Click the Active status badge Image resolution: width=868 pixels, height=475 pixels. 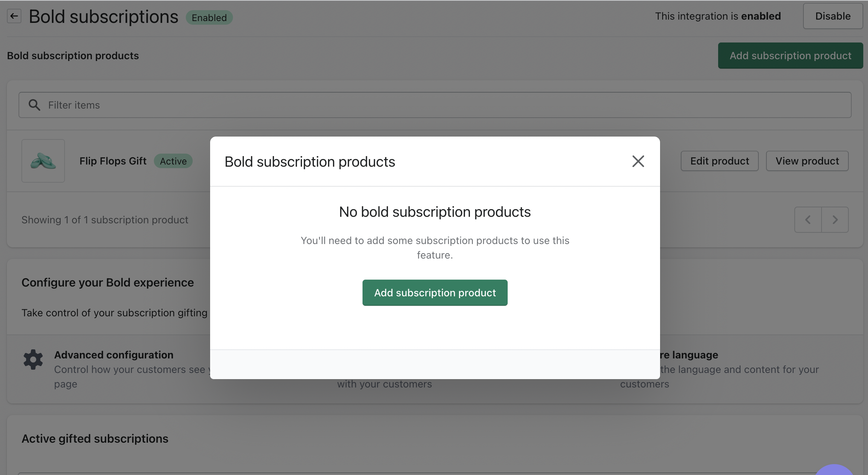pos(173,161)
